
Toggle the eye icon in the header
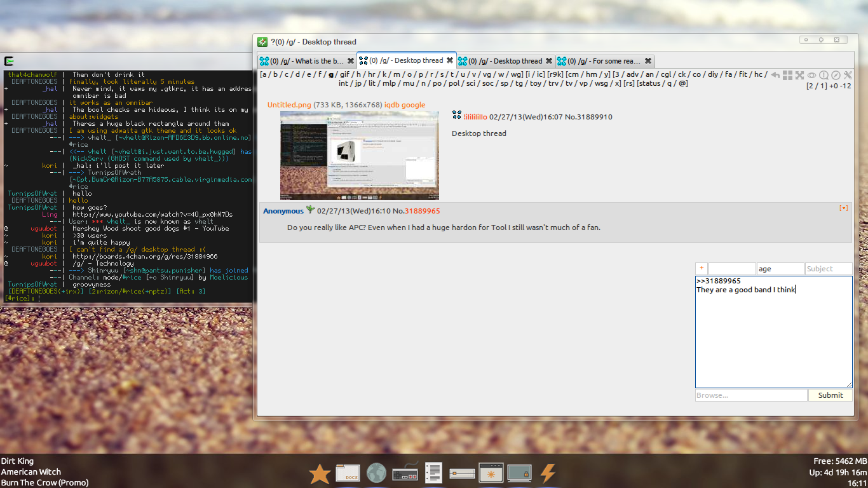812,75
